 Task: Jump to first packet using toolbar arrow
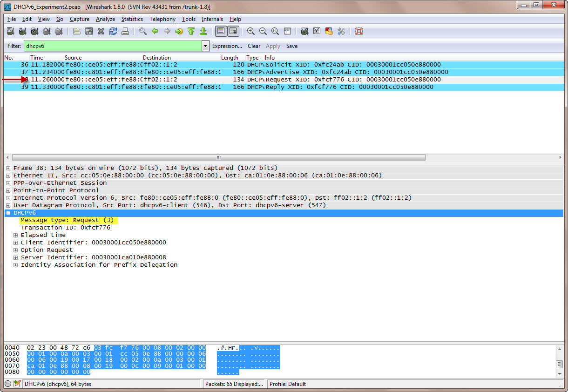(x=191, y=31)
